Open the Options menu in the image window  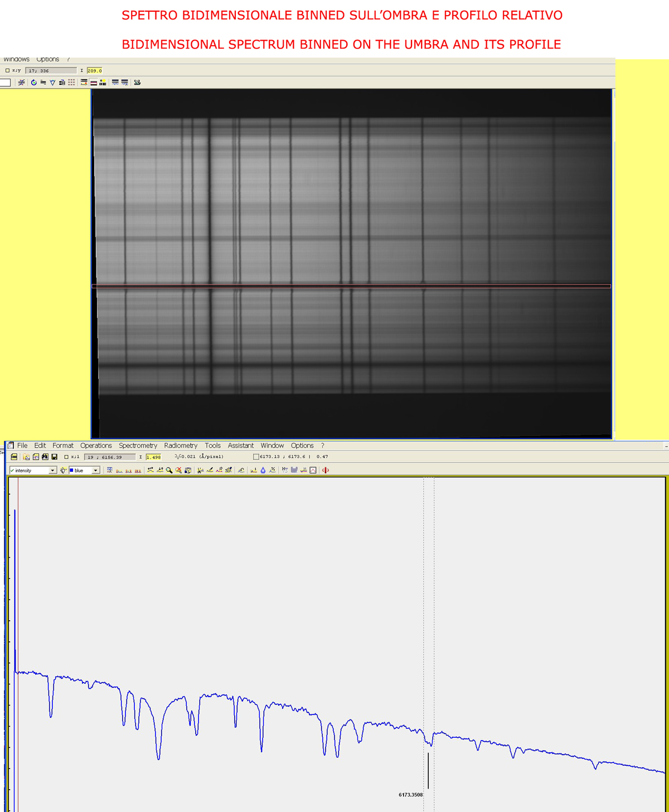tap(48, 59)
